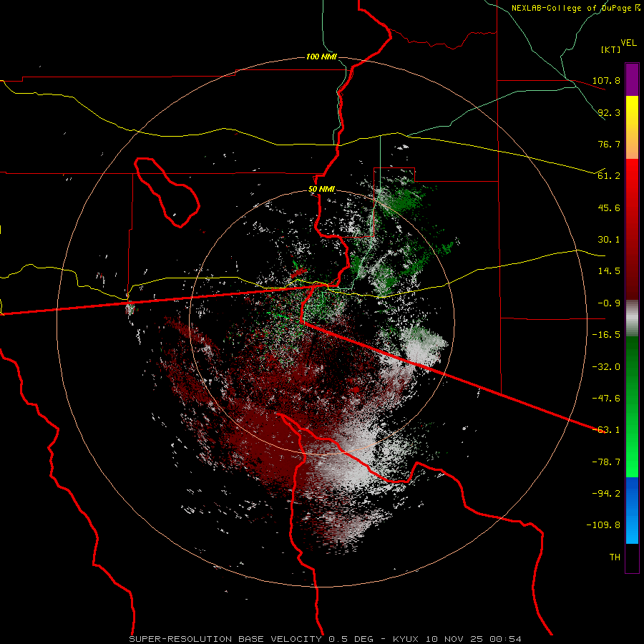Click the 30.1 velocity scale value
This screenshot has height=644, width=644.
point(609,240)
